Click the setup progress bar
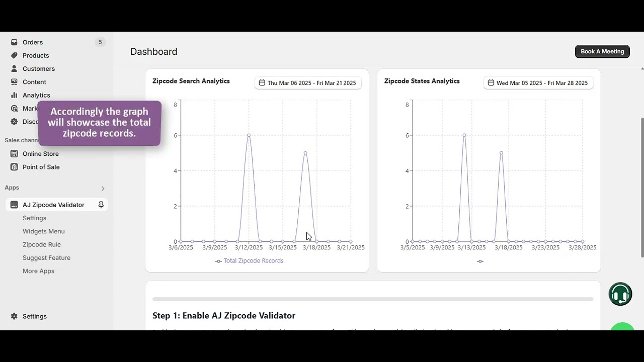Screen dimensions: 644x362 tap(373, 299)
